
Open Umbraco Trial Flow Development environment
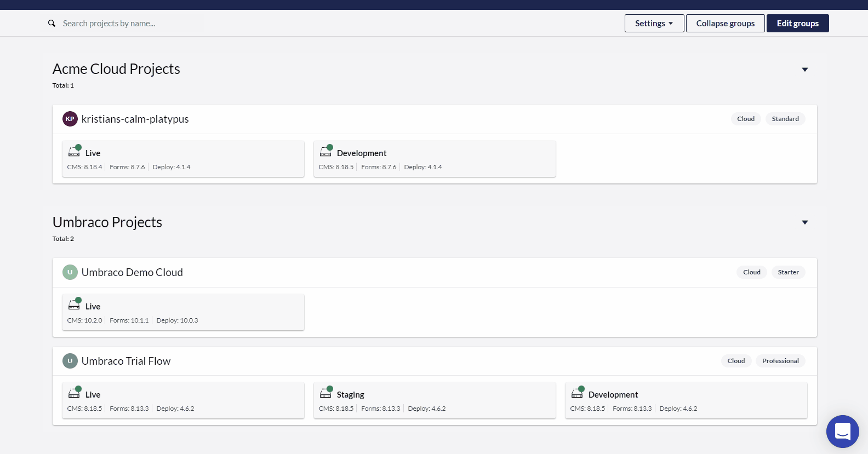point(686,400)
